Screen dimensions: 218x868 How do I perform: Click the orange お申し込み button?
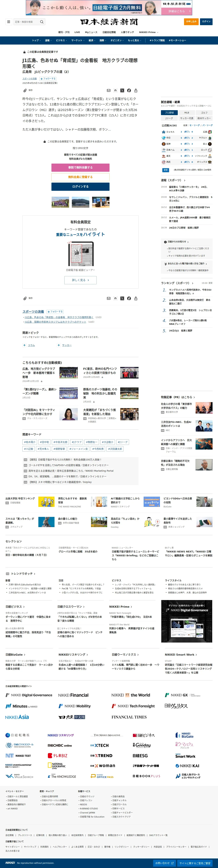click(191, 22)
